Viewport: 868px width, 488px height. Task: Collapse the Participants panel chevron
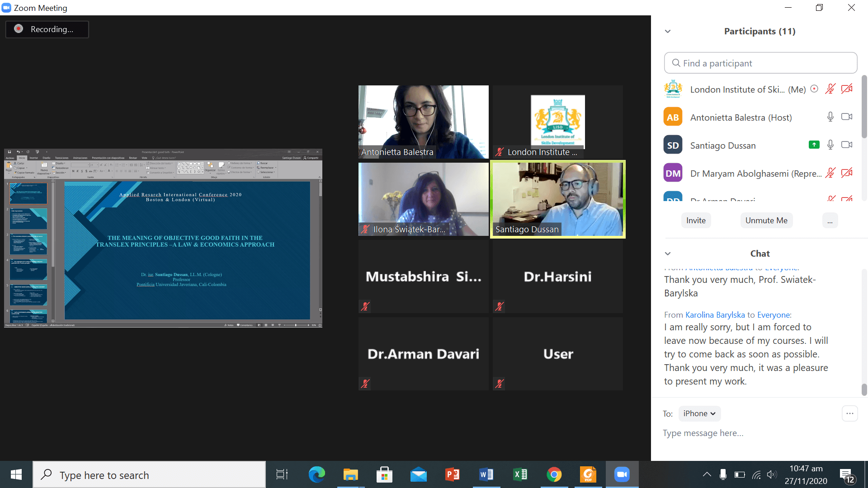click(668, 31)
